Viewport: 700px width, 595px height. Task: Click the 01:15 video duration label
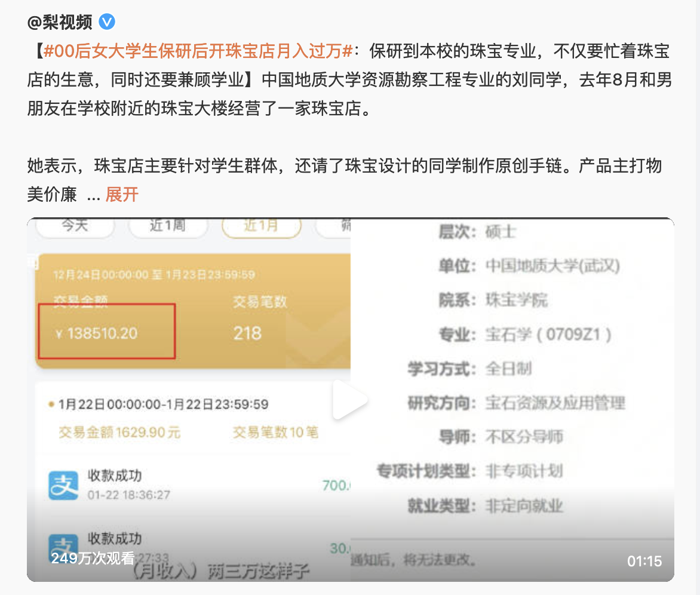point(644,561)
